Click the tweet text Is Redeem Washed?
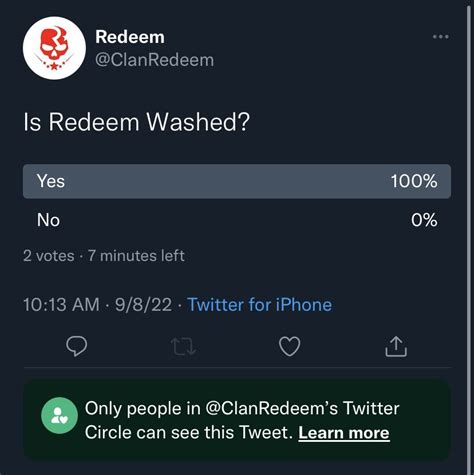 (x=137, y=122)
